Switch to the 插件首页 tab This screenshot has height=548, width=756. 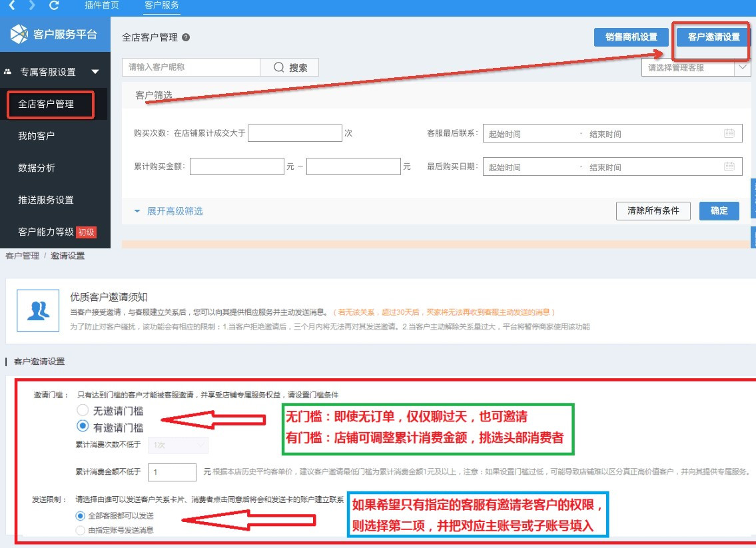[x=102, y=5]
